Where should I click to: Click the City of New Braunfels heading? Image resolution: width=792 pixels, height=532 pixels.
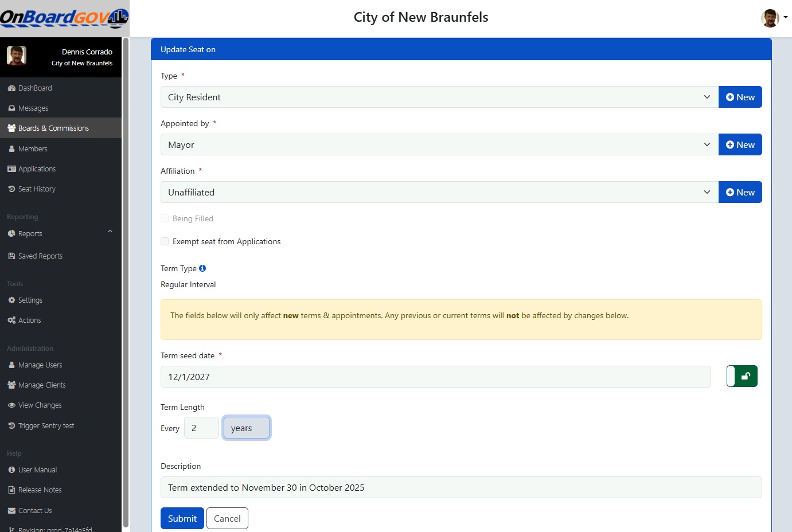point(421,17)
